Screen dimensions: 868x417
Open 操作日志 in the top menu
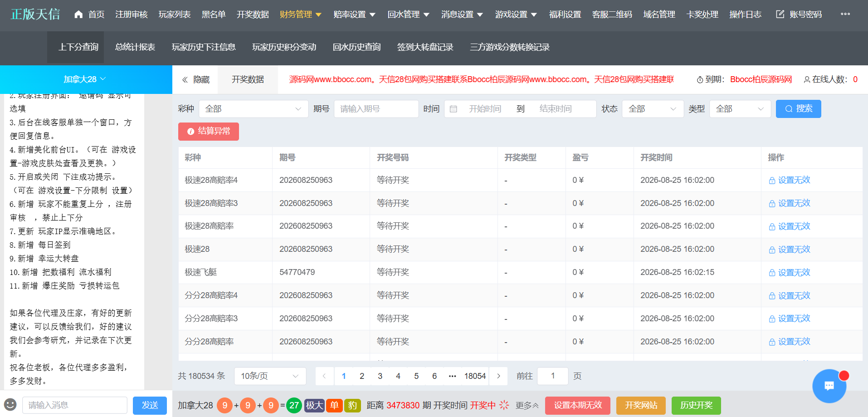[x=745, y=15]
